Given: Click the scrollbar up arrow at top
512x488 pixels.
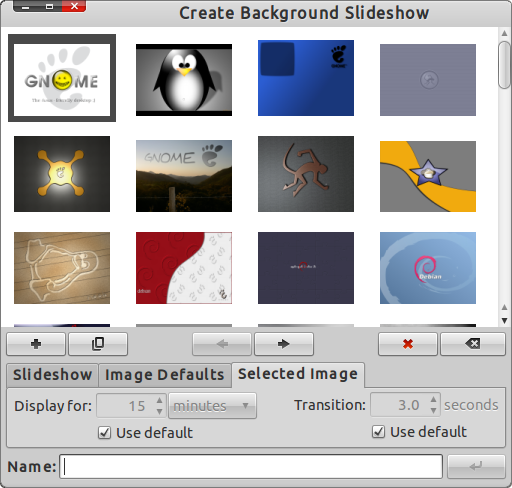Looking at the screenshot, I should coord(504,33).
